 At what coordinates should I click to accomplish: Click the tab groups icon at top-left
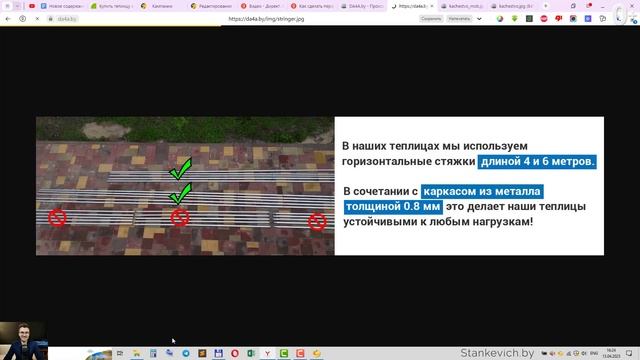pyautogui.click(x=7, y=6)
